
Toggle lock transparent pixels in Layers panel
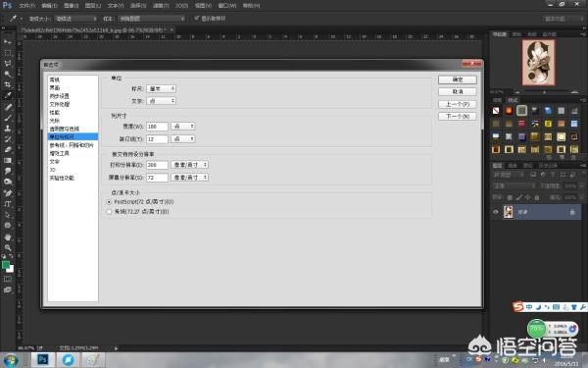click(510, 197)
